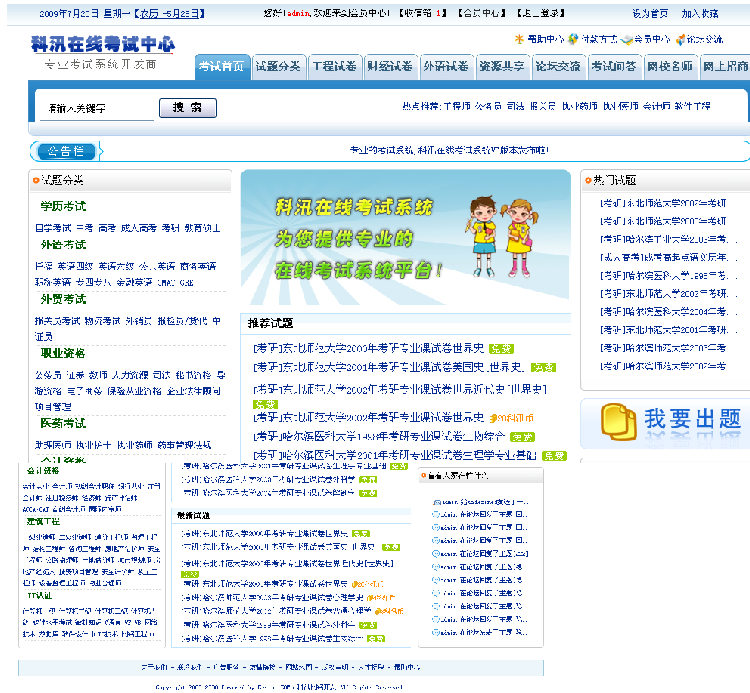
Task: Click the 农历 date link in header
Action: [x=169, y=14]
